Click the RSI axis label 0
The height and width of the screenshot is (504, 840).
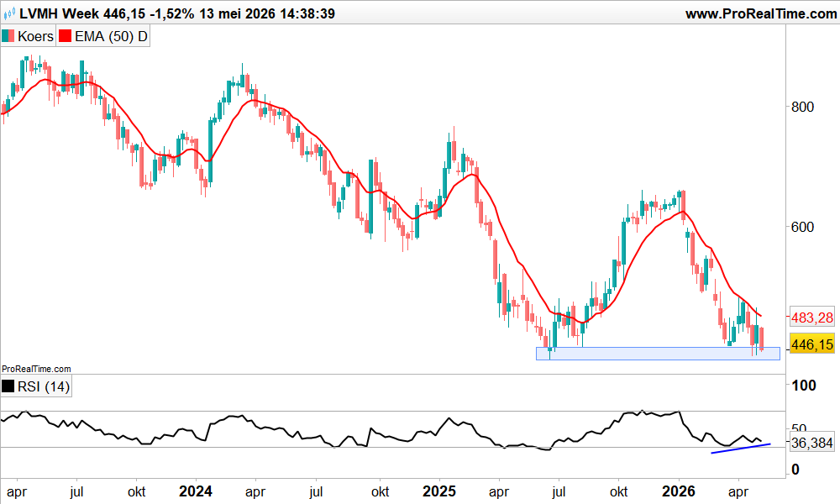coord(795,470)
